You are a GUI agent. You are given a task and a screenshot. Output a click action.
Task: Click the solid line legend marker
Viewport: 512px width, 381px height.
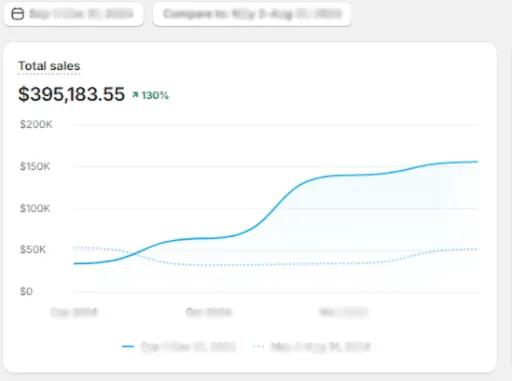[x=128, y=347]
